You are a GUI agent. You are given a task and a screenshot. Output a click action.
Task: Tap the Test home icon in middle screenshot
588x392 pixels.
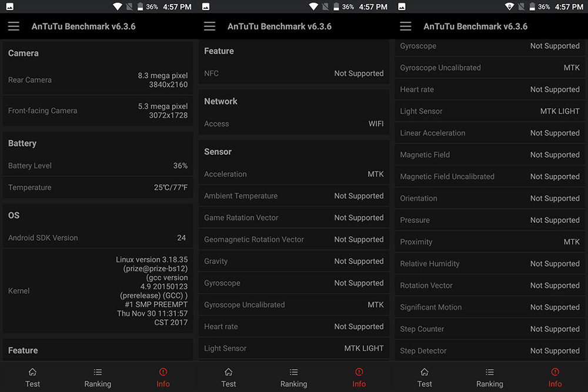coord(228,372)
